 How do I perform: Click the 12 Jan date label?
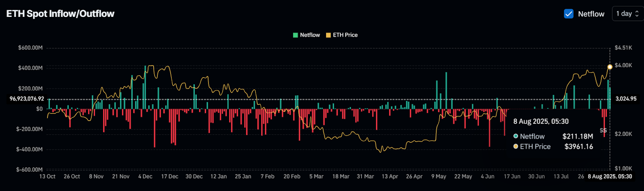pyautogui.click(x=219, y=177)
